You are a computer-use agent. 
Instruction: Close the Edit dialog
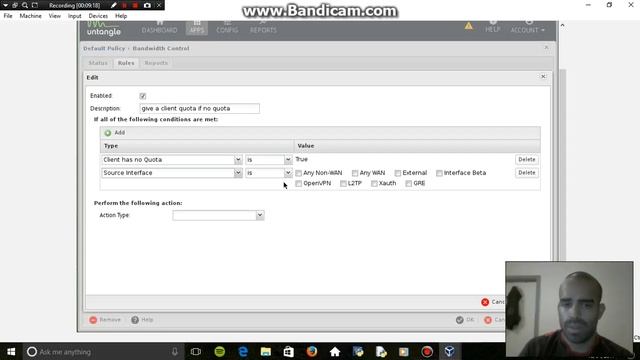[x=543, y=77]
